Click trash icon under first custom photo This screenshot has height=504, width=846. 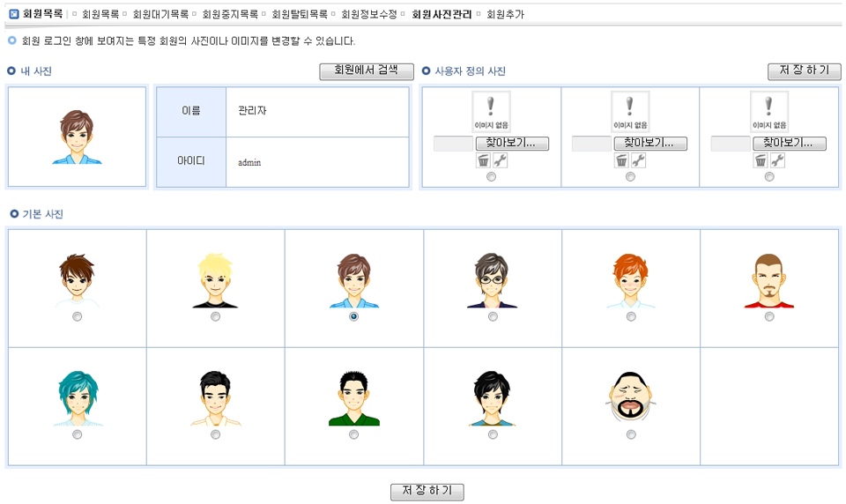pos(483,160)
